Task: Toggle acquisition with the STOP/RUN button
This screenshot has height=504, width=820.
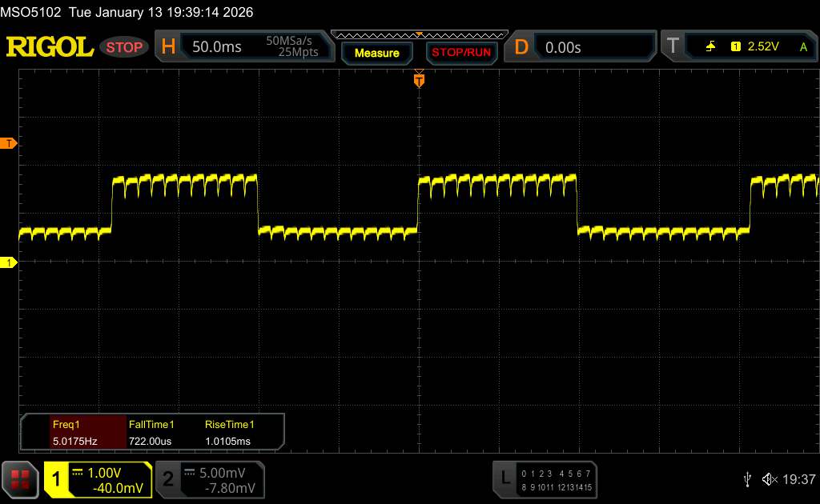Action: point(460,53)
